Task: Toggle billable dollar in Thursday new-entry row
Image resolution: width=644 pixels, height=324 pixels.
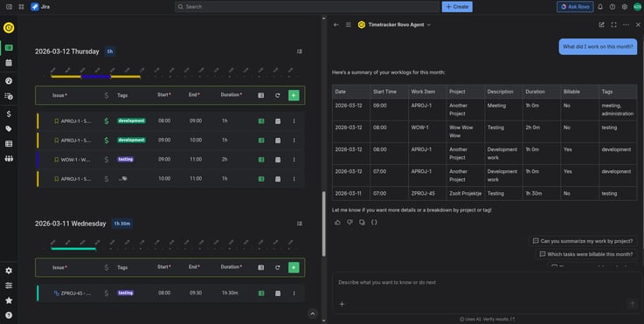Action: pos(107,95)
